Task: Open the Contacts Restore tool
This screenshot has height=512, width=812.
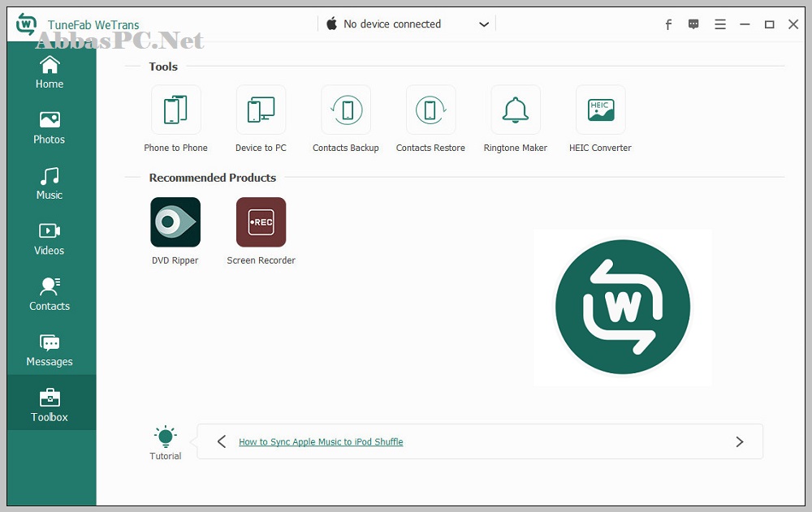Action: tap(430, 110)
